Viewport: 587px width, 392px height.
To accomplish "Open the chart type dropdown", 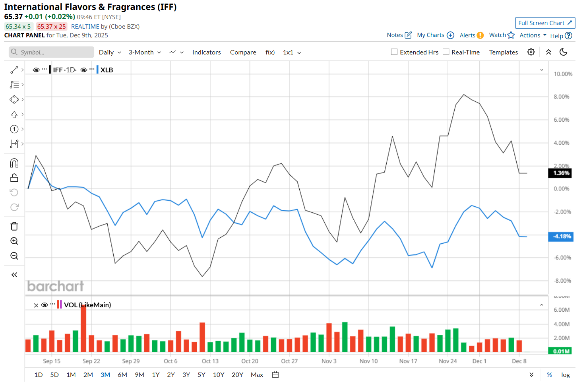I will [x=176, y=52].
